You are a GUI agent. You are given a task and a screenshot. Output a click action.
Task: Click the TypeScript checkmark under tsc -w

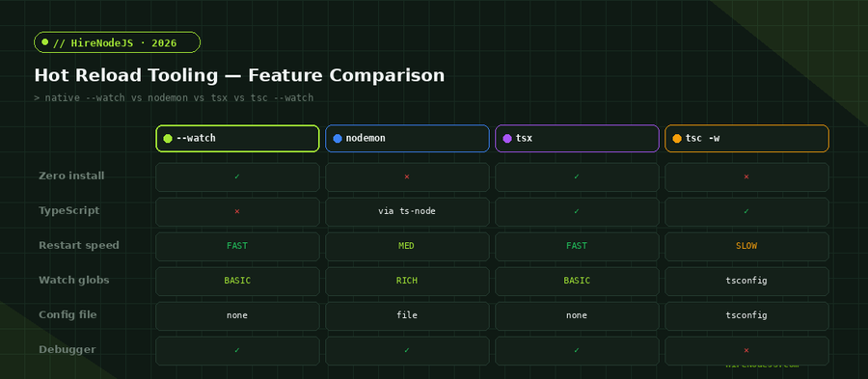pyautogui.click(x=746, y=211)
